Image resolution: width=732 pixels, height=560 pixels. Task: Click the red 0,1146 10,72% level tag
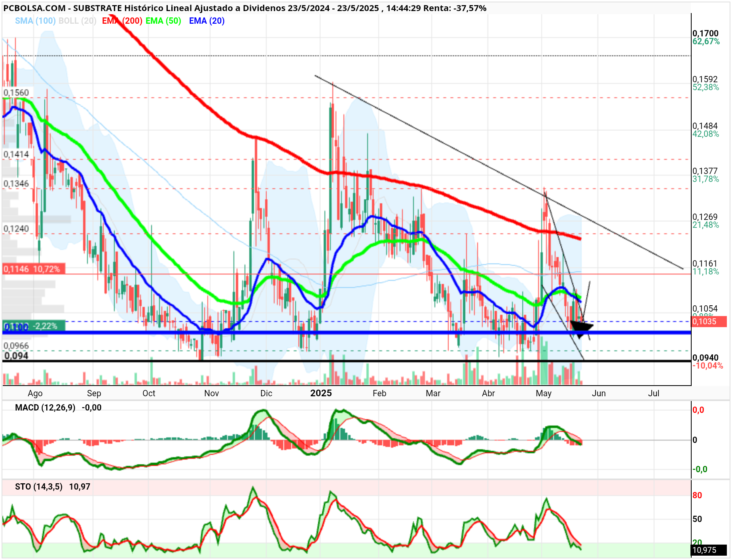click(34, 269)
